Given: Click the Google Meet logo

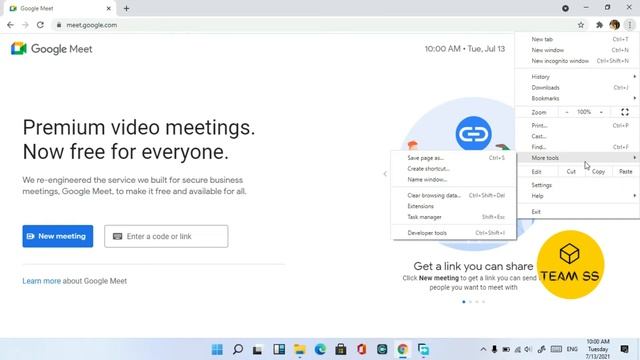Looking at the screenshot, I should 51,49.
